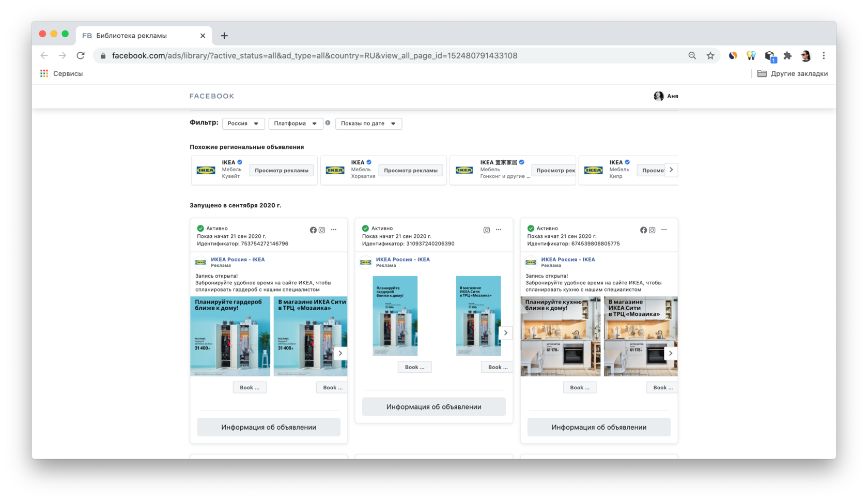The height and width of the screenshot is (501, 868).
Task: Click the browser back arrow
Action: (44, 55)
